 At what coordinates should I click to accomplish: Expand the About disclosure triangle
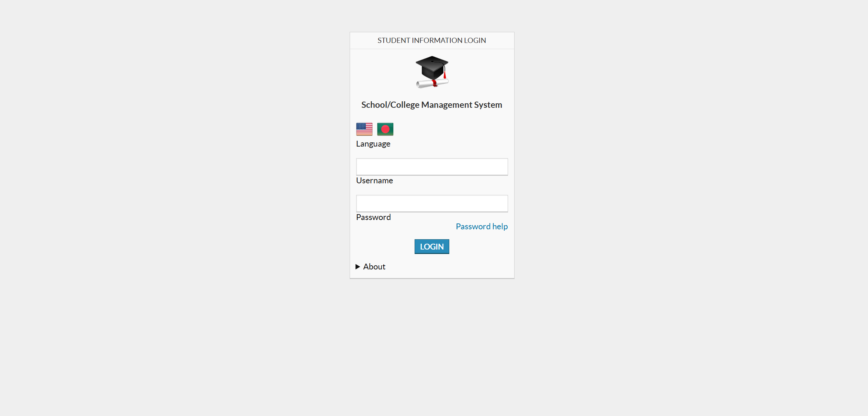pyautogui.click(x=358, y=267)
